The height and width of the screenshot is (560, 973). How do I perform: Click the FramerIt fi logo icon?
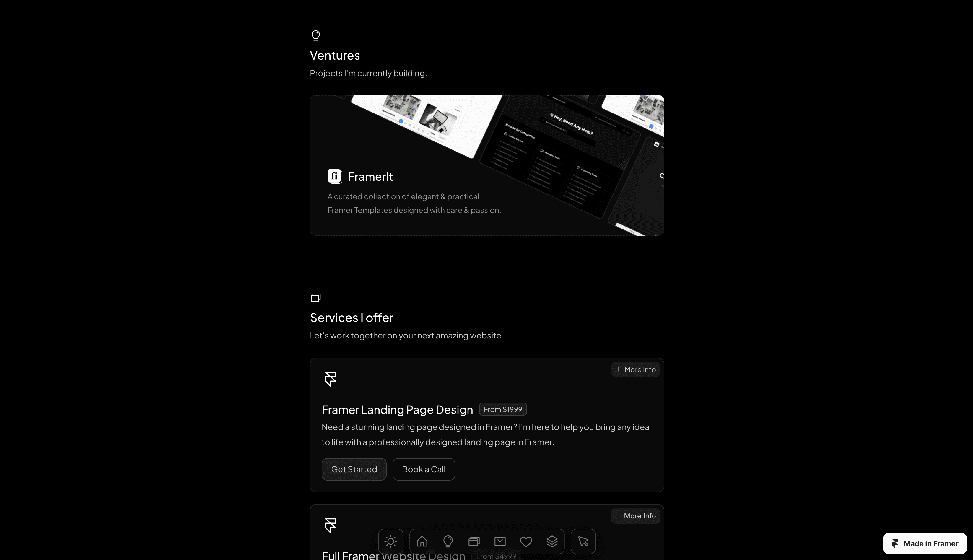335,176
